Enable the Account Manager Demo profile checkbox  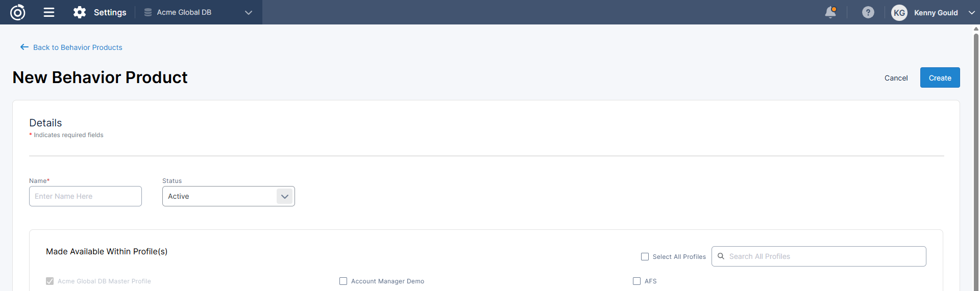click(343, 281)
